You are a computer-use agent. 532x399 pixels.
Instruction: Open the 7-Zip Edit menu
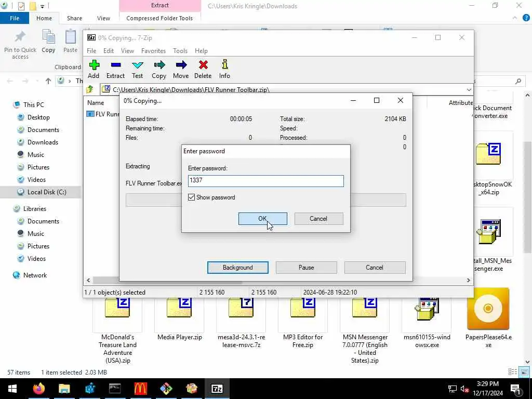click(x=109, y=51)
